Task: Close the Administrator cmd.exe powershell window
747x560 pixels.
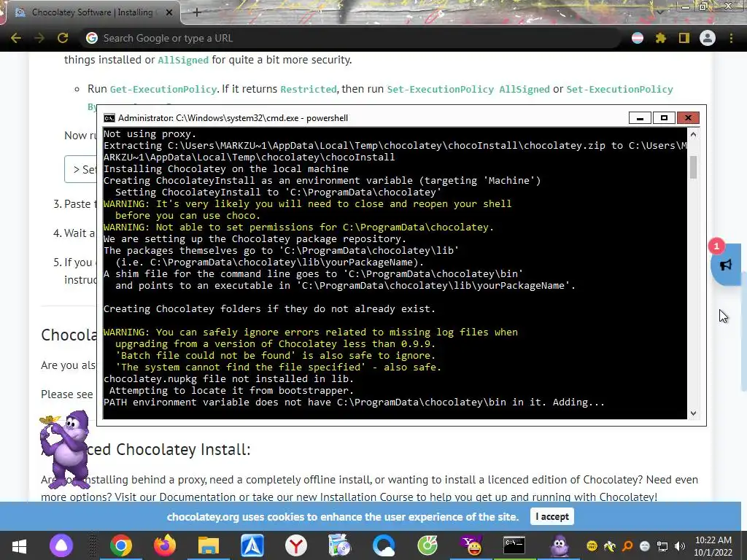Action: [688, 117]
